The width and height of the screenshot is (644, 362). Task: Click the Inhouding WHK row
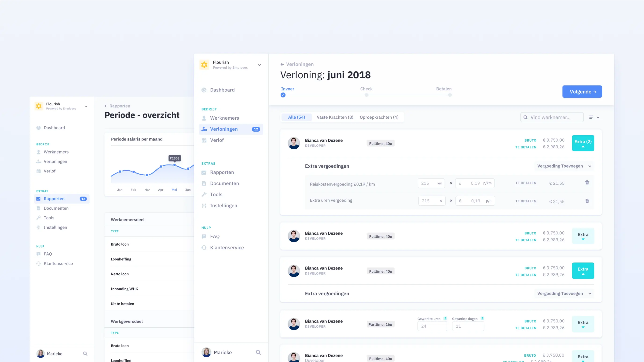149,289
